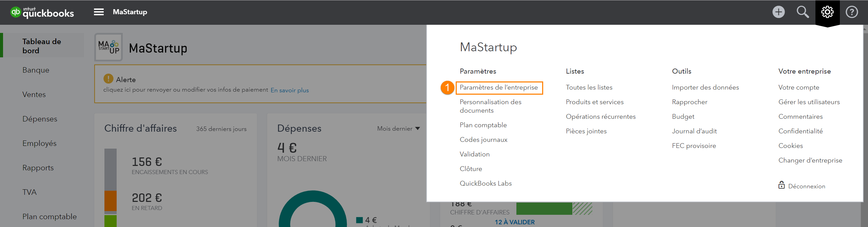Open Ventes in sidebar
The width and height of the screenshot is (868, 227).
(34, 94)
